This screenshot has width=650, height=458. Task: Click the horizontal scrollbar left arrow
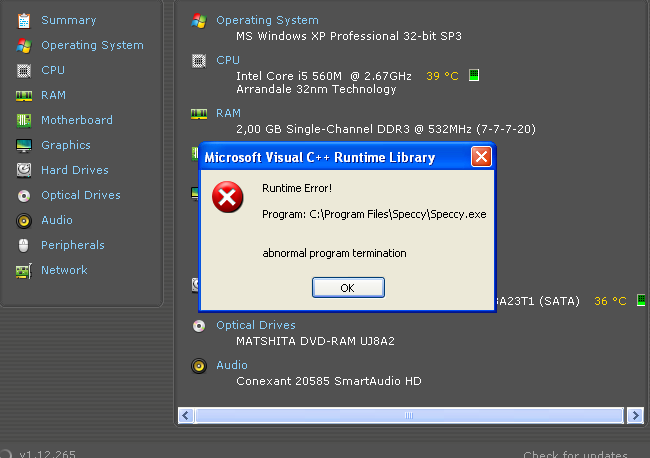[x=186, y=415]
